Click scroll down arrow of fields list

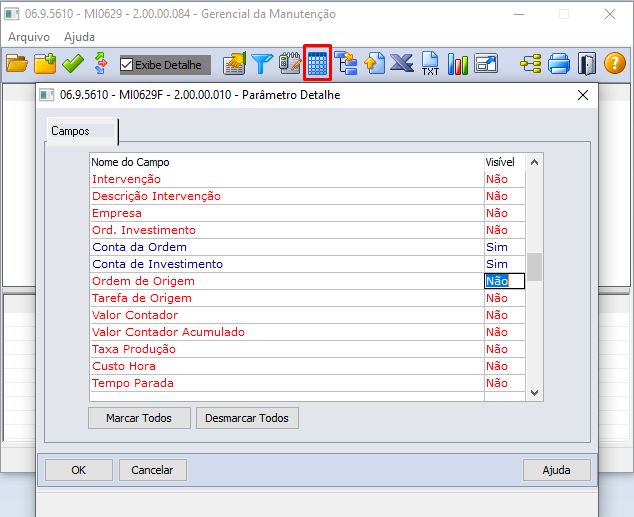pyautogui.click(x=534, y=393)
